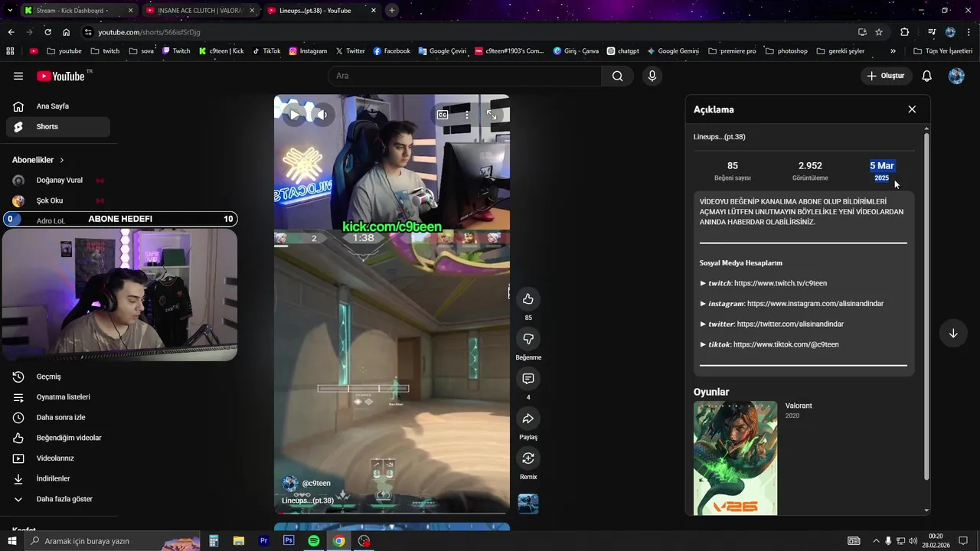Open the photoshop bookmarks folder
Viewport: 980px width, 551px height.
click(786, 51)
